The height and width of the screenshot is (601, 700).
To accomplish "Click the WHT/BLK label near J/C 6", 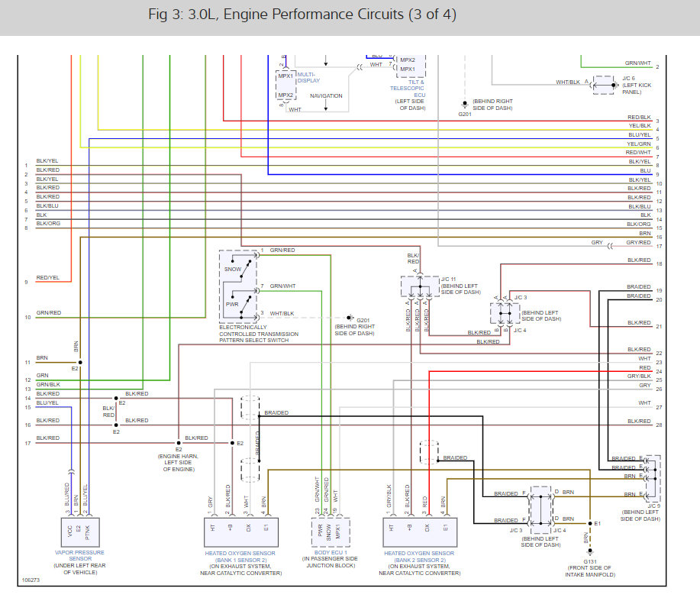I will pyautogui.click(x=568, y=82).
